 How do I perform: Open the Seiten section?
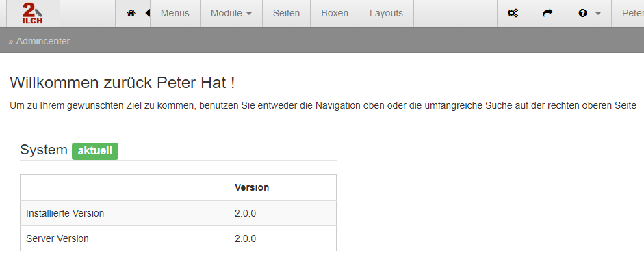(x=286, y=13)
